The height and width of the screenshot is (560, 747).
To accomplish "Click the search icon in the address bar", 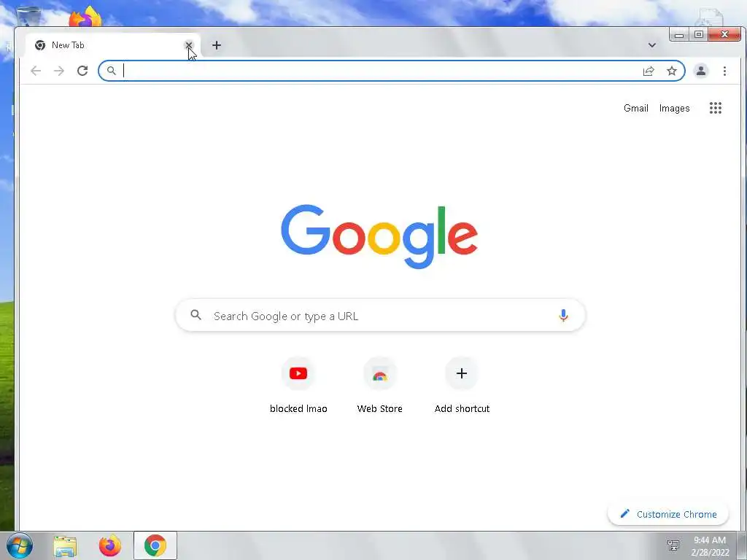I will (111, 71).
